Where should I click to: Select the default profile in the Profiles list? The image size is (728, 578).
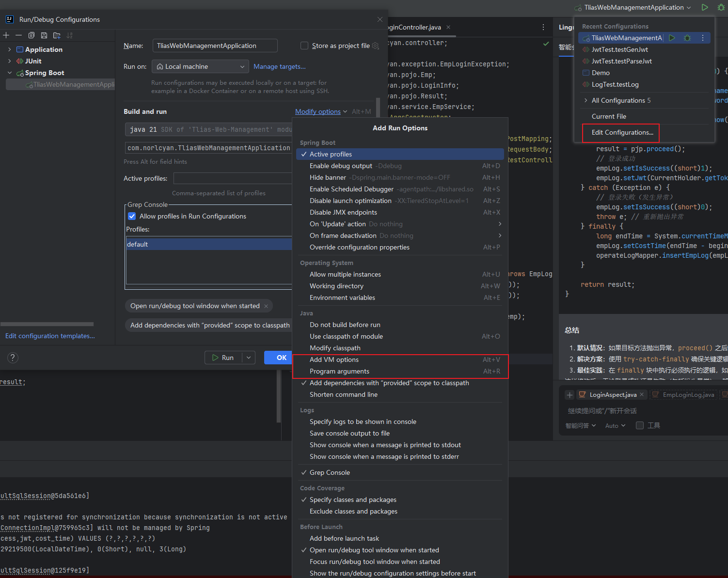pyautogui.click(x=209, y=244)
